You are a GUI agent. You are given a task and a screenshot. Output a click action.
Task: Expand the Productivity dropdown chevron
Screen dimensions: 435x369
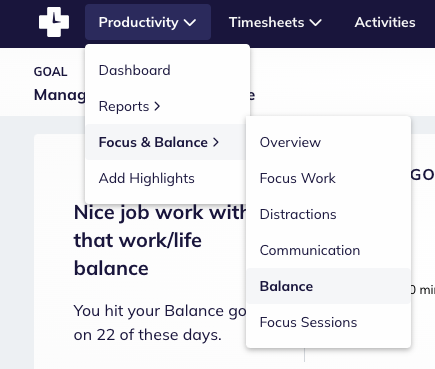point(190,23)
